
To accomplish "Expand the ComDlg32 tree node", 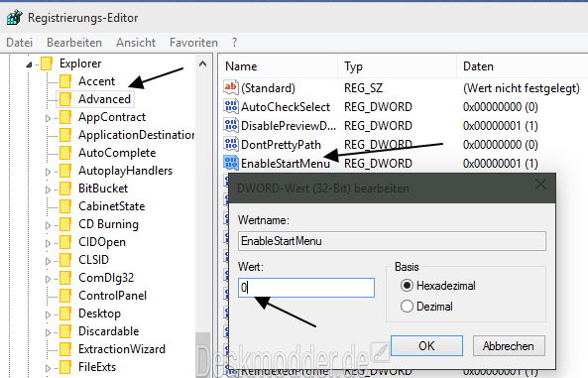I will (48, 279).
